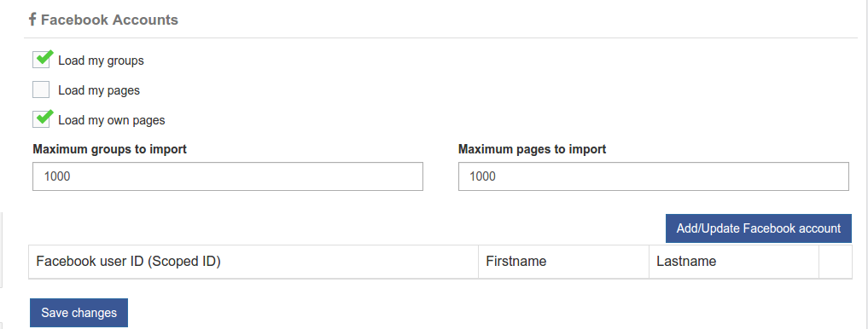Click the Load my pages label text
The image size is (868, 329).
coord(99,90)
